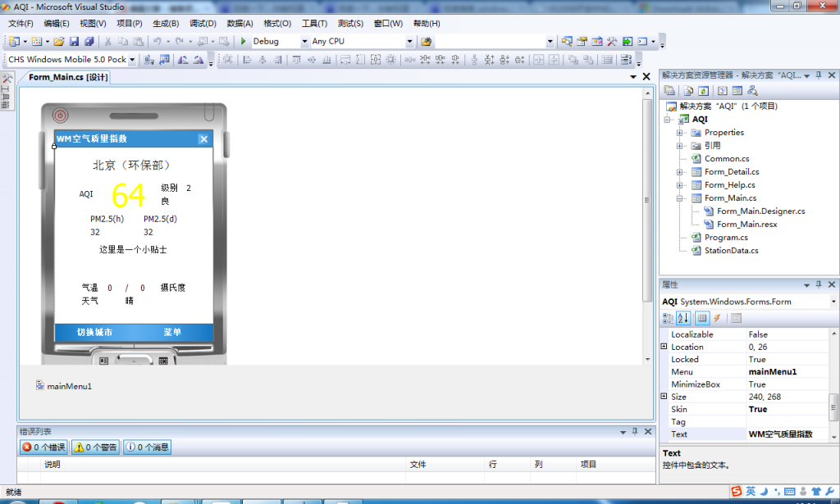Pin toggle for Solution Explorer panel
This screenshot has height=504, width=840.
pyautogui.click(x=819, y=75)
